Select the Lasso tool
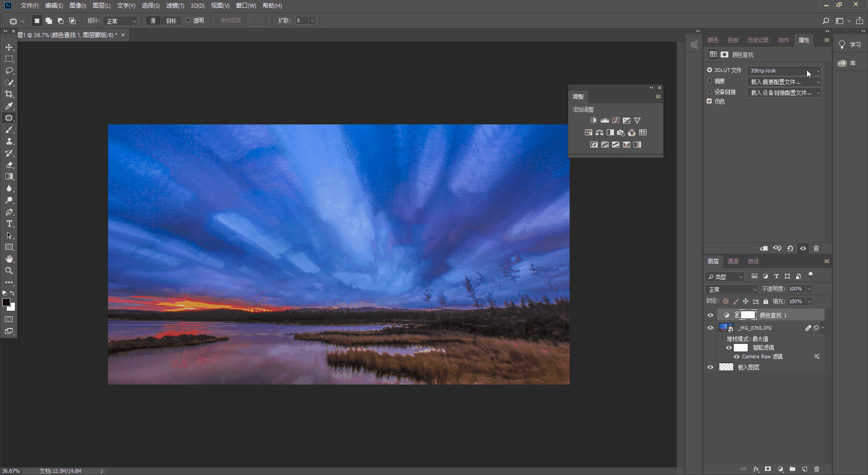The width and height of the screenshot is (868, 475). [x=9, y=71]
